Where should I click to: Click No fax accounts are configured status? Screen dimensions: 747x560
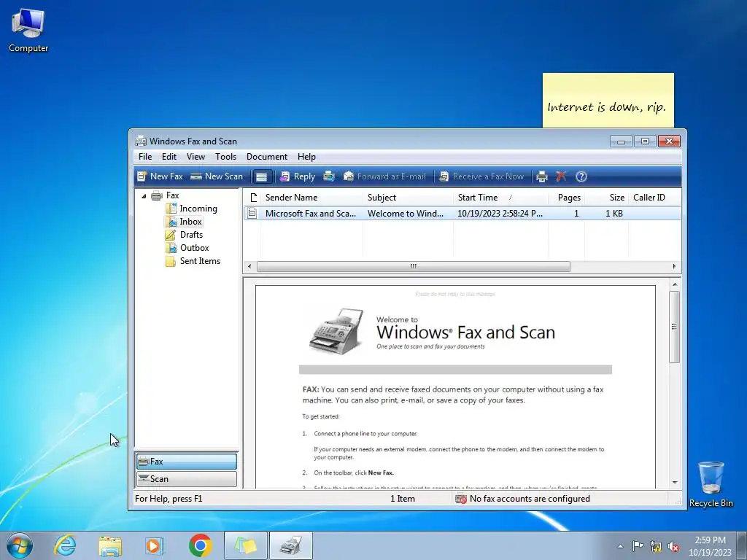522,499
